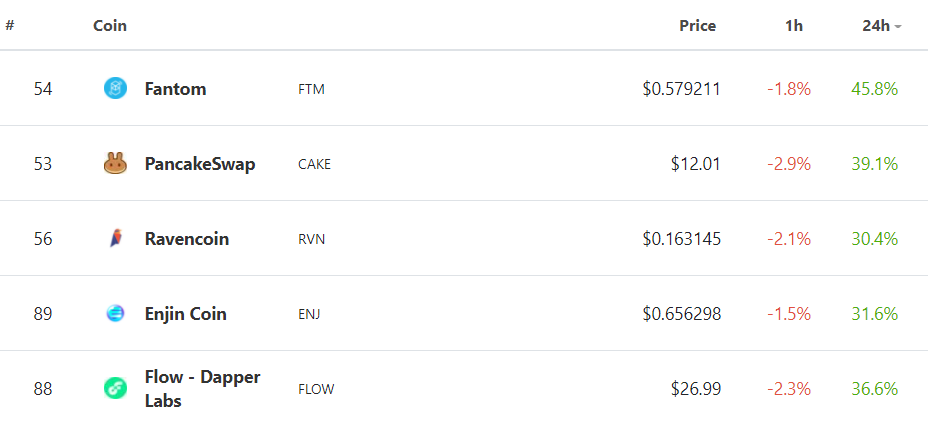
Task: Open the Flow - Dapper Labs link
Action: (x=201, y=388)
